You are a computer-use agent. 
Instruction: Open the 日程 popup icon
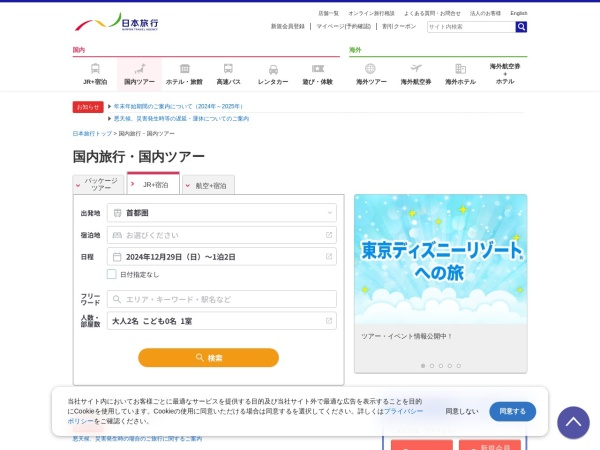pos(329,256)
